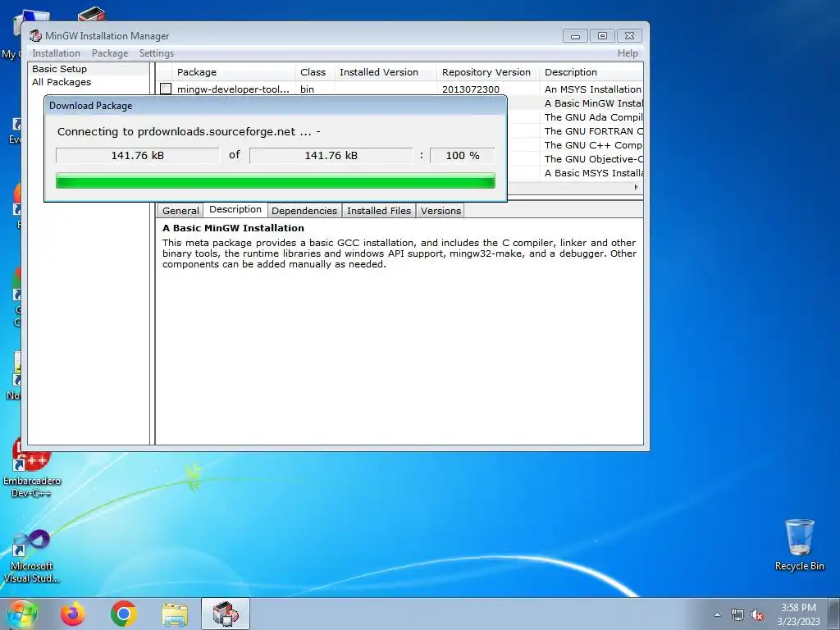Click the green download progress bar
The height and width of the screenshot is (630, 840).
[x=276, y=180]
